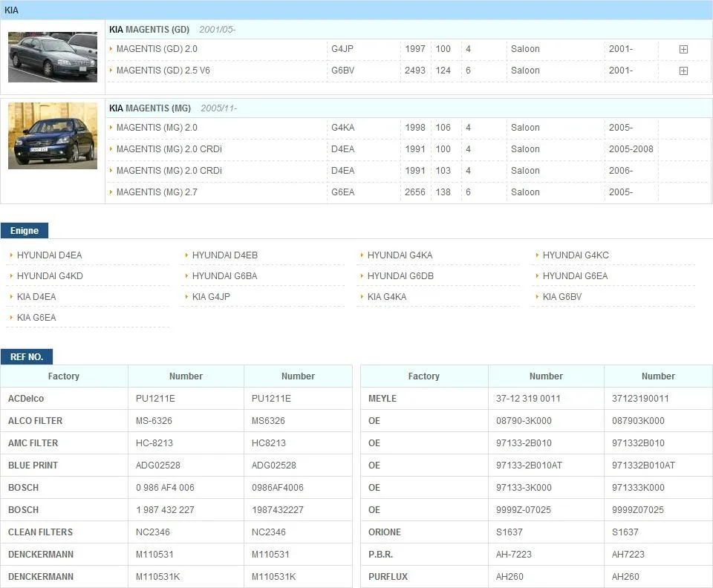Open KIA G4KA engine link
The image size is (713, 588).
pos(387,297)
